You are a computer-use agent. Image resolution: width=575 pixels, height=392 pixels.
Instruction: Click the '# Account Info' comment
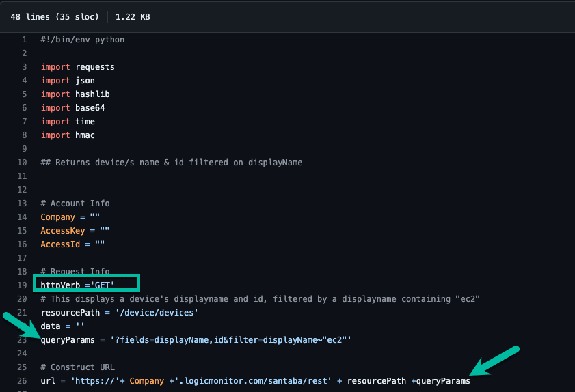tap(75, 204)
